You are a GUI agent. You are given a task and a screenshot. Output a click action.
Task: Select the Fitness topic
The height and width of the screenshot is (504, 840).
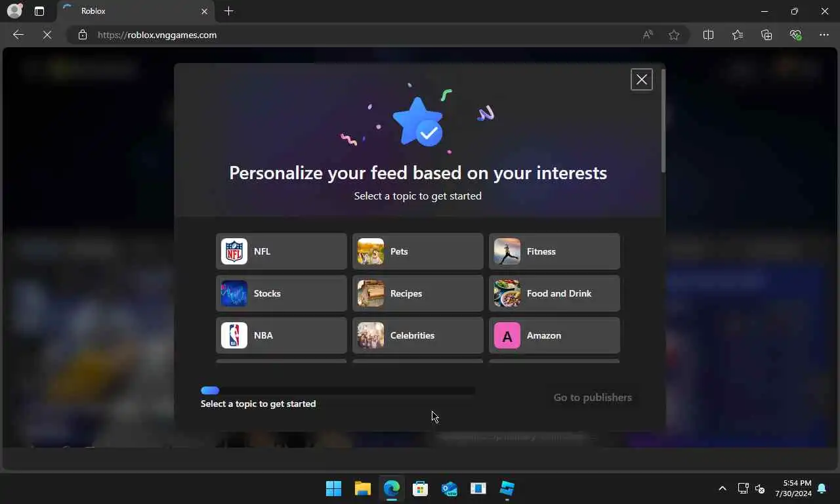coord(554,251)
